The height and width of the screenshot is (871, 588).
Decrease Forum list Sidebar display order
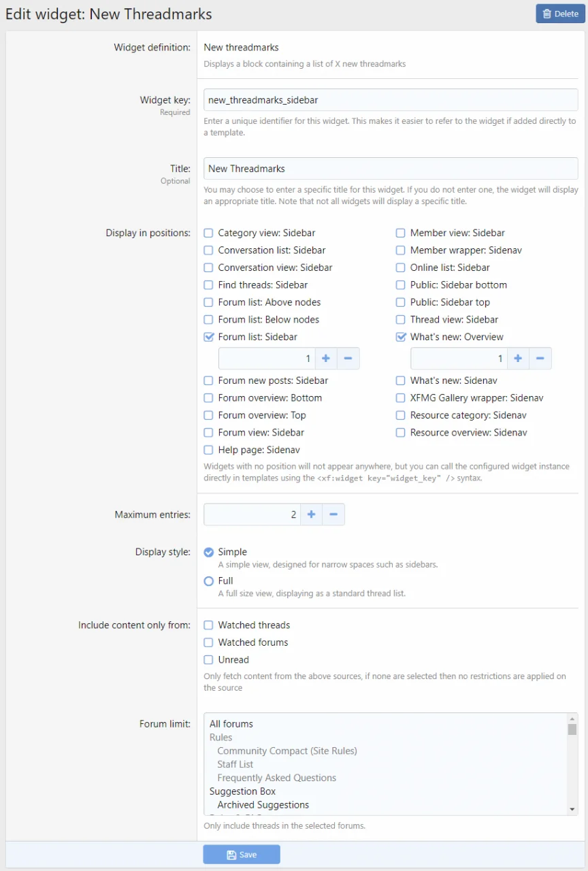[x=348, y=359]
